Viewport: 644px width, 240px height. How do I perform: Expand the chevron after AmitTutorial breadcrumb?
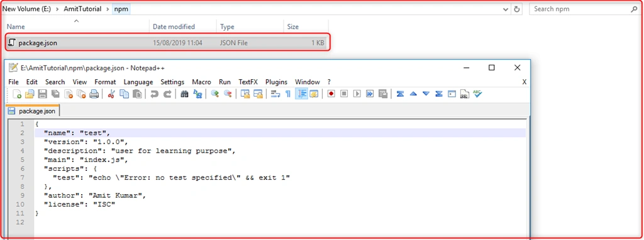[108, 9]
